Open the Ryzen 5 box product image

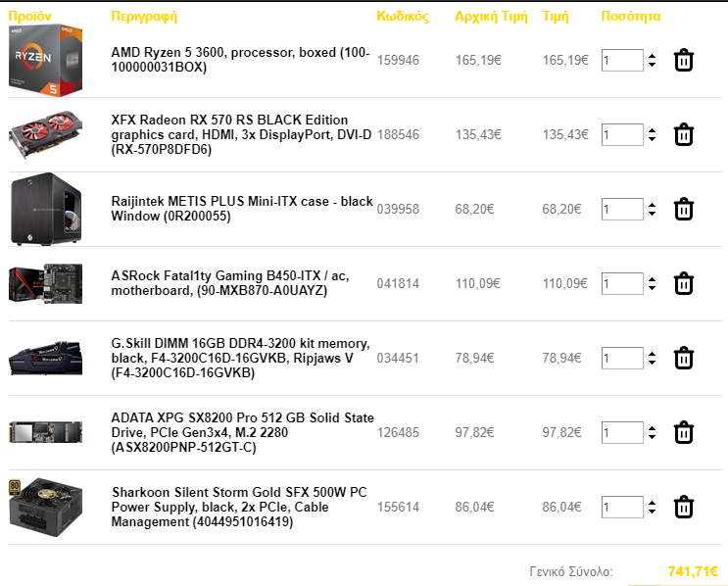point(45,61)
